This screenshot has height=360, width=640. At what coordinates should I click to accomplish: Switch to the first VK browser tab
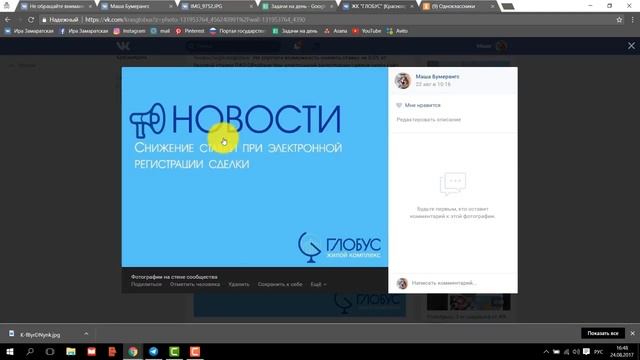56,6
